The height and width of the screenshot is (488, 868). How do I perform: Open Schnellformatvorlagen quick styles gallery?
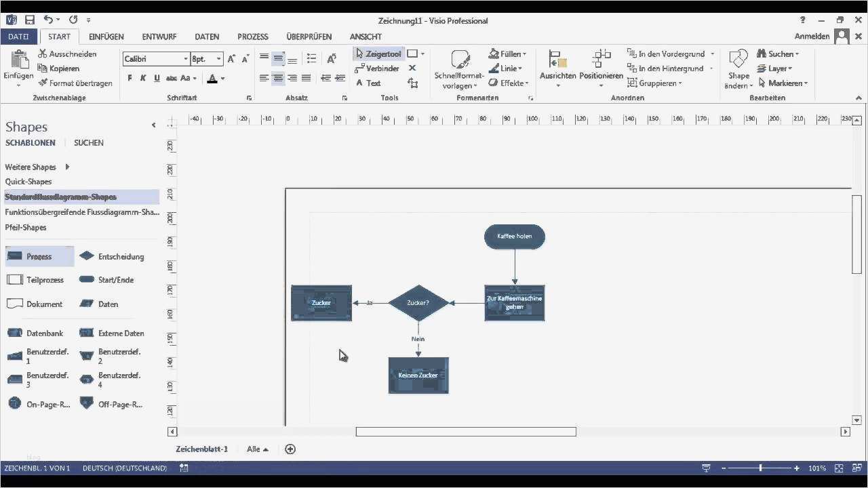[x=460, y=70]
